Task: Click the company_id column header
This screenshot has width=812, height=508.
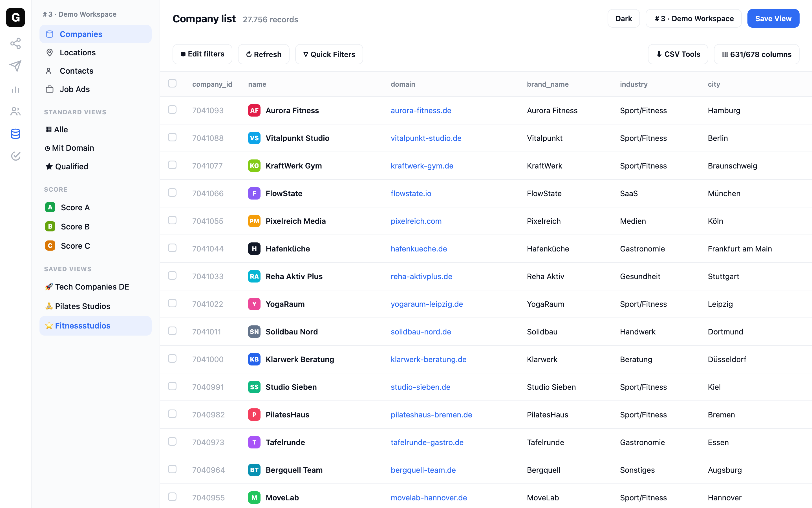Action: click(x=212, y=84)
